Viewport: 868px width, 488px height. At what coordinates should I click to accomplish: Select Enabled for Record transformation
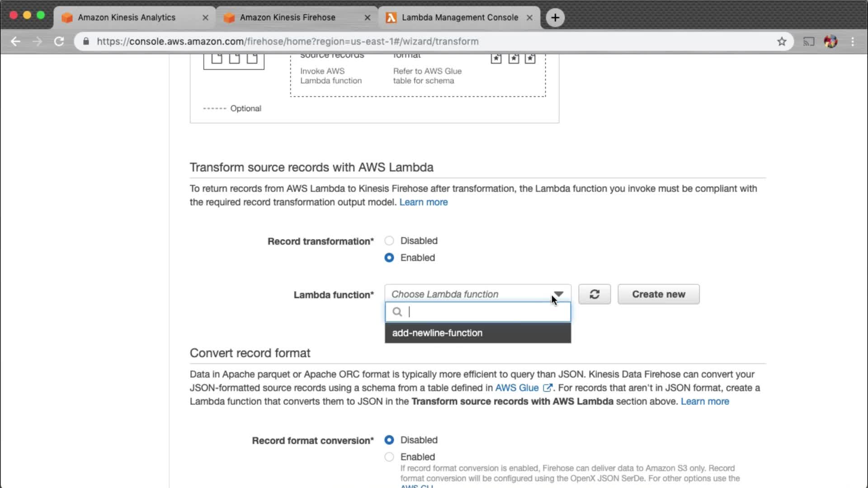(x=389, y=258)
